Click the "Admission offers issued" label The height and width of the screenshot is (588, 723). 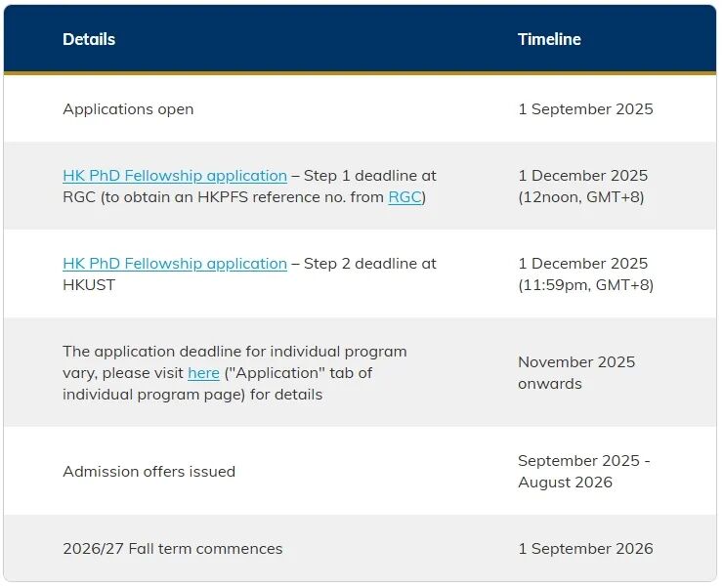coord(149,471)
